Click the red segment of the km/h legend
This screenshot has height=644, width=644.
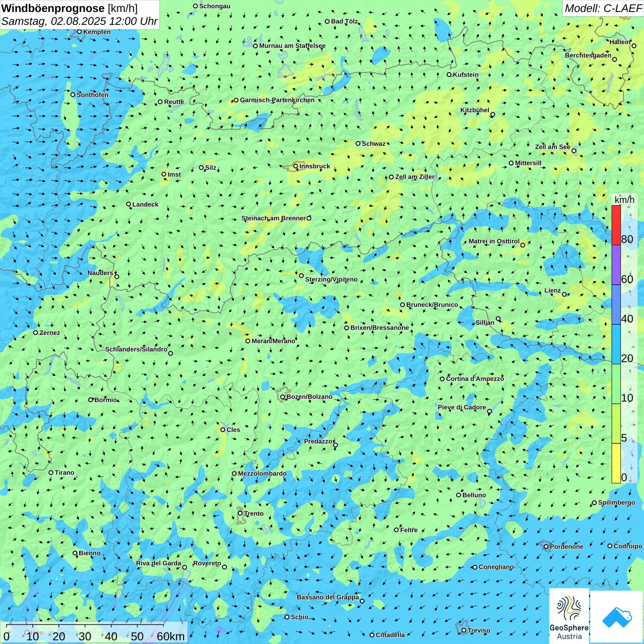[x=616, y=225]
